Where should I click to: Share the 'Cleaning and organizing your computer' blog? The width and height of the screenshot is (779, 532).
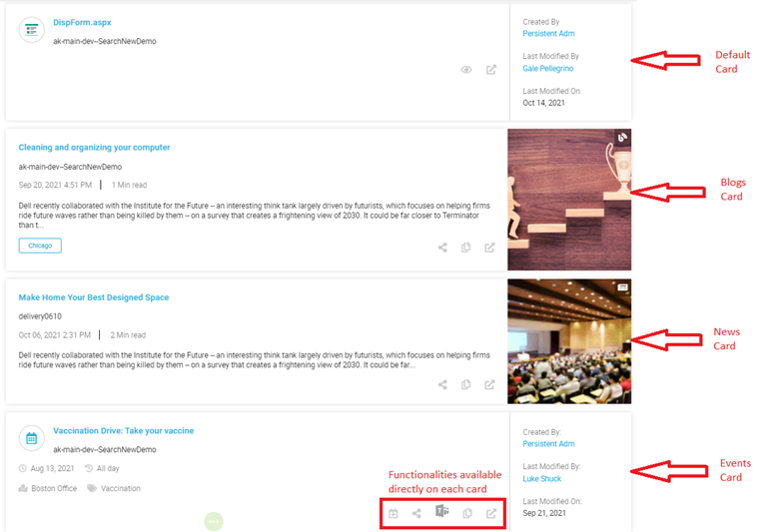pos(442,248)
